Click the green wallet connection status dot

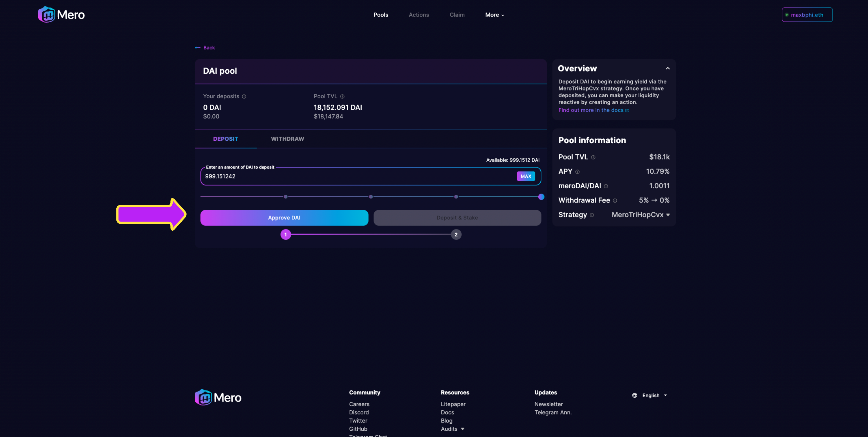tap(787, 15)
